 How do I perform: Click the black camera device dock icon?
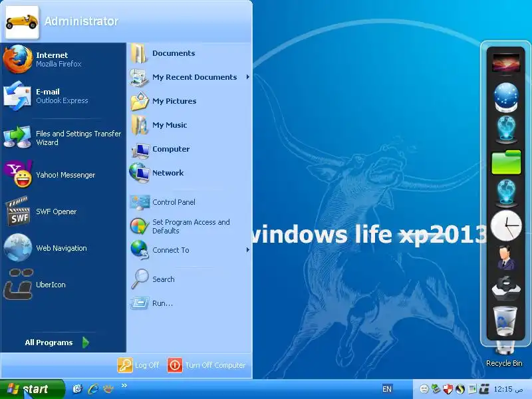click(x=506, y=289)
